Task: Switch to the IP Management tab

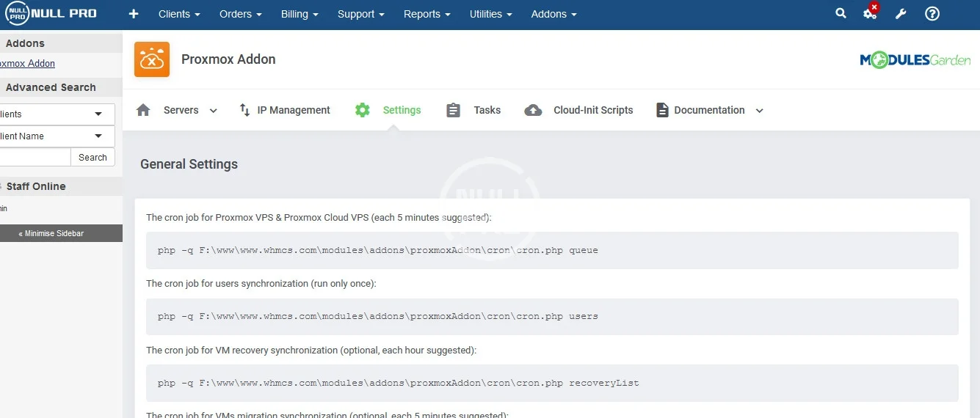Action: click(x=294, y=110)
